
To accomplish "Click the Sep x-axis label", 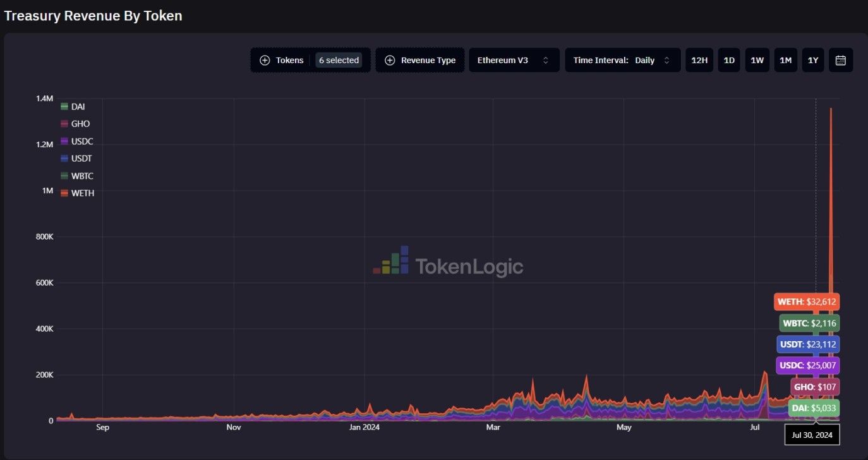I will click(102, 428).
